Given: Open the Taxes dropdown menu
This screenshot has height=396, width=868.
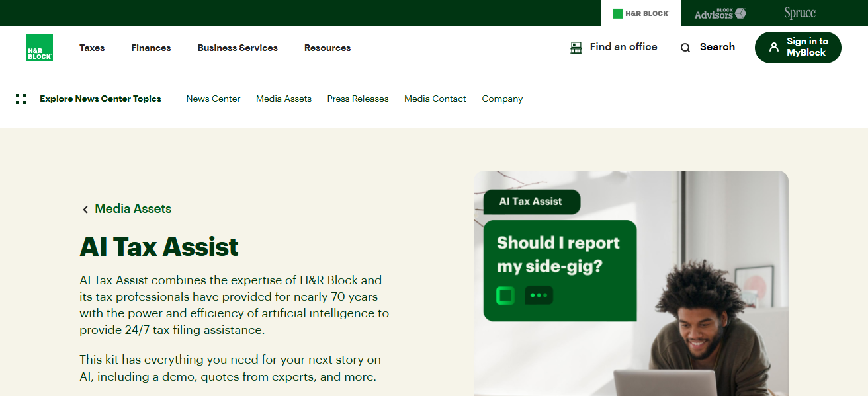Looking at the screenshot, I should pyautogui.click(x=92, y=47).
